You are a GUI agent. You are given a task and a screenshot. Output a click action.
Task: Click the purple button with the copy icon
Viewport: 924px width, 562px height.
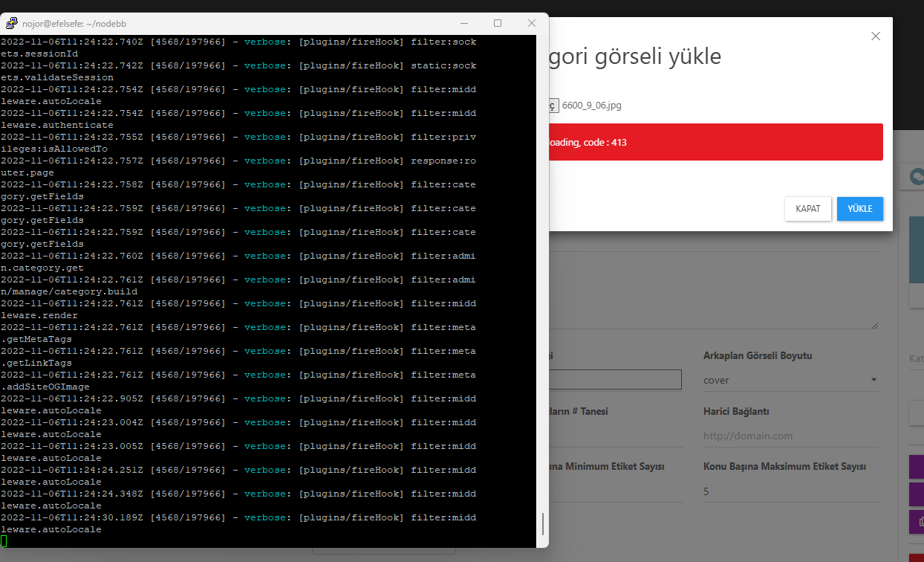pyautogui.click(x=917, y=521)
